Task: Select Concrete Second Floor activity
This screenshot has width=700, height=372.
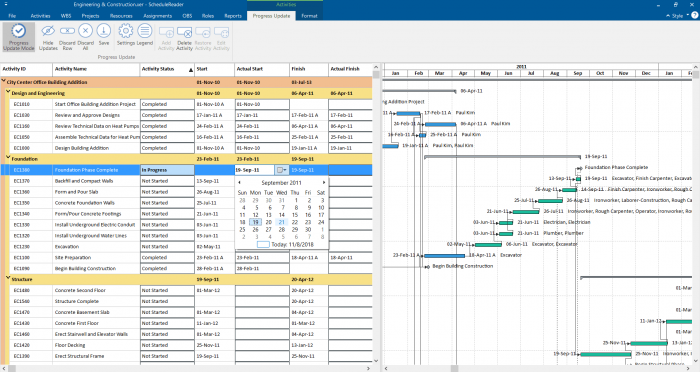Action: (80, 290)
